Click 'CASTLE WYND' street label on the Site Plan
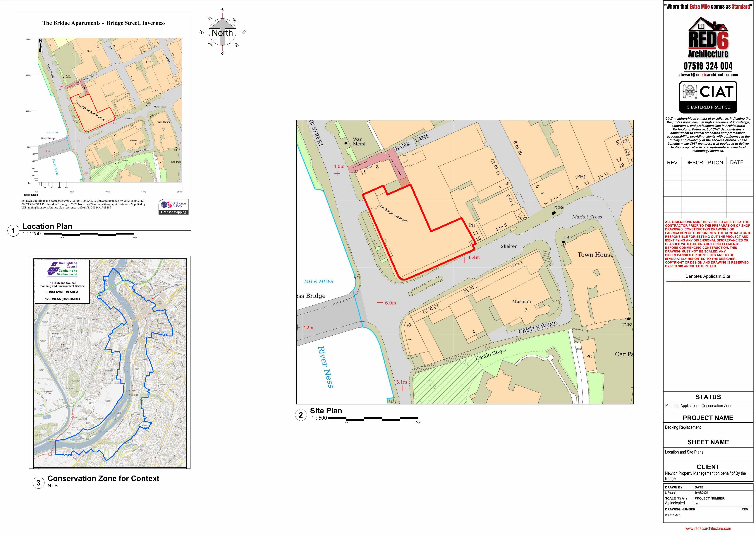 point(538,328)
